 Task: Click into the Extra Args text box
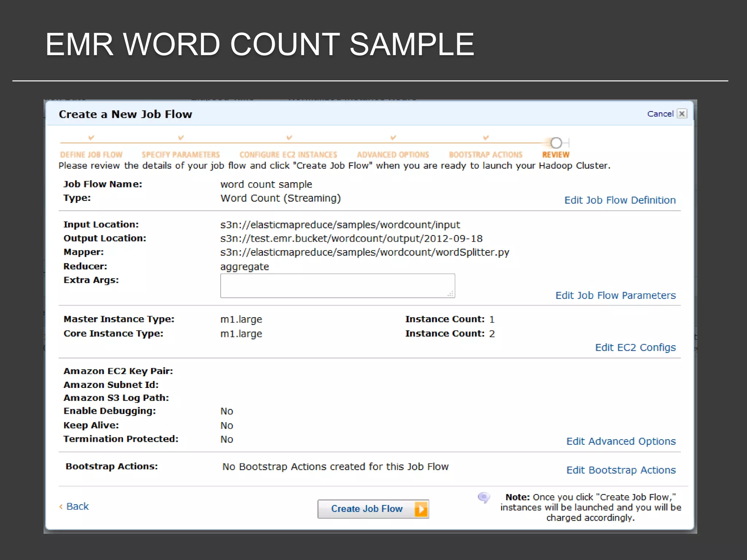337,286
